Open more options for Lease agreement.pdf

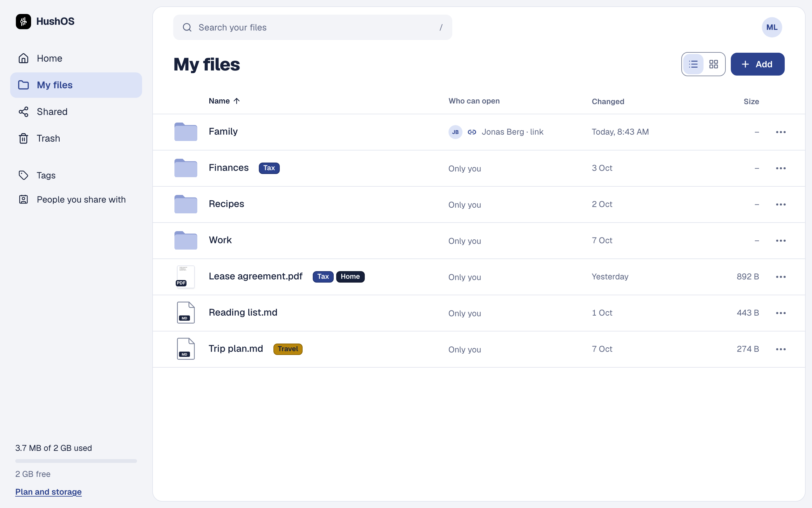pyautogui.click(x=781, y=277)
